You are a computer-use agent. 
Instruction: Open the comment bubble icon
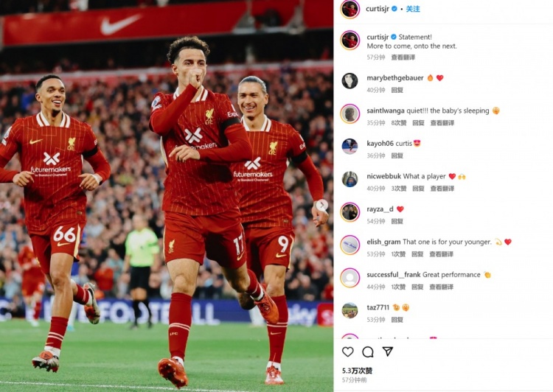pyautogui.click(x=368, y=351)
